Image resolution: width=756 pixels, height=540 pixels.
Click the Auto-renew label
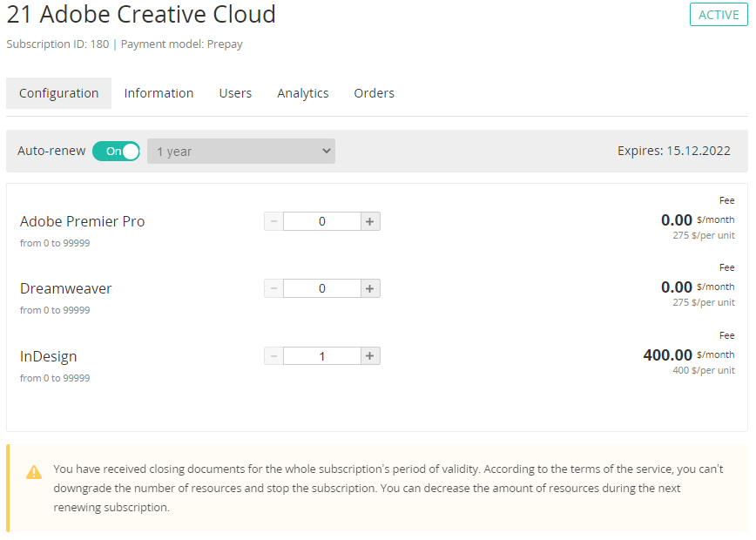(51, 151)
